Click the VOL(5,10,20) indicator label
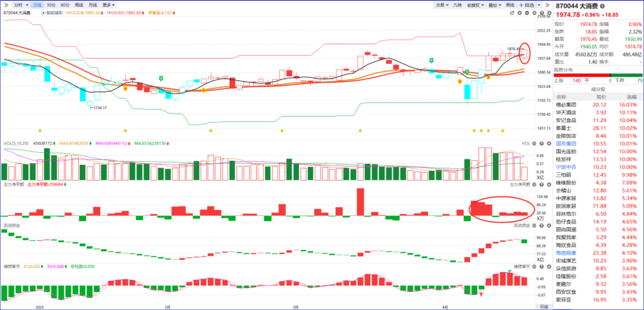The height and width of the screenshot is (310, 644). 16,143
